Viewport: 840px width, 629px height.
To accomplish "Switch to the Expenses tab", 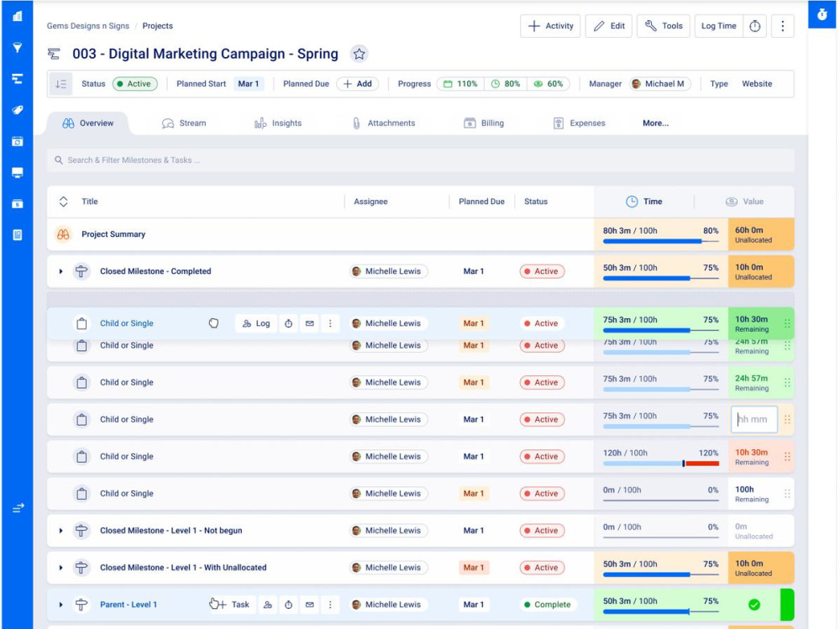I will coord(579,123).
